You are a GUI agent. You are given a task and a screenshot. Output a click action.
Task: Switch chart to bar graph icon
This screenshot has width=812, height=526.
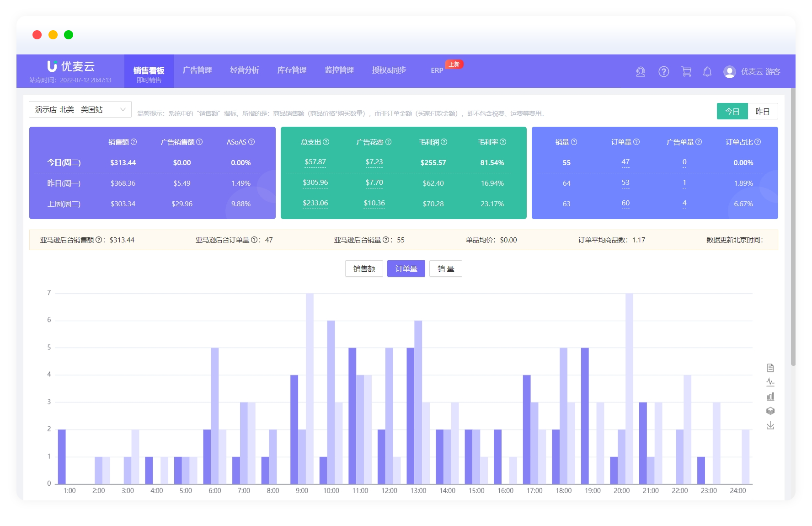[x=770, y=397]
